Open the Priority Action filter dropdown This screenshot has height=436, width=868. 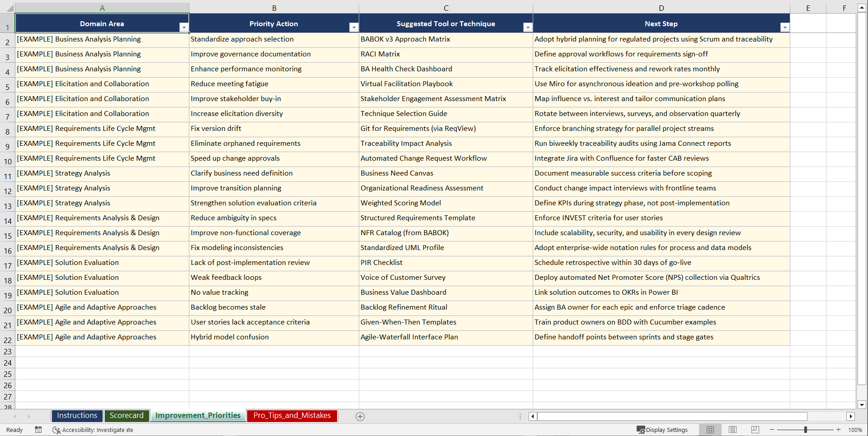click(x=354, y=27)
